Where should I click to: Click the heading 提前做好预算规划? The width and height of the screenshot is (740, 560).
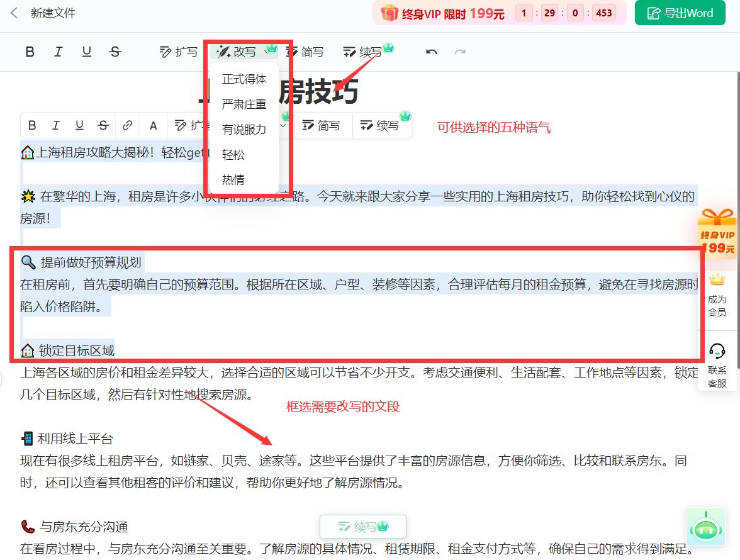(x=91, y=262)
